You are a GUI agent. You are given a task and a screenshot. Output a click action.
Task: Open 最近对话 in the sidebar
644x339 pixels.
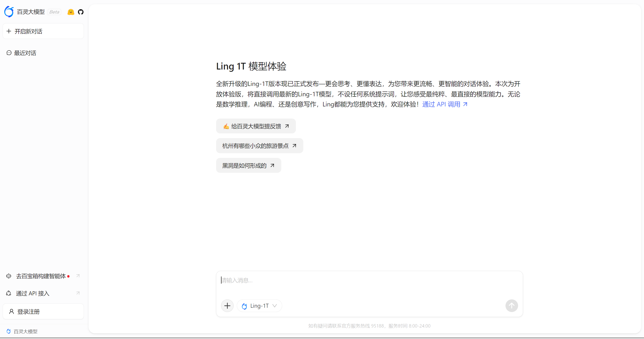25,53
